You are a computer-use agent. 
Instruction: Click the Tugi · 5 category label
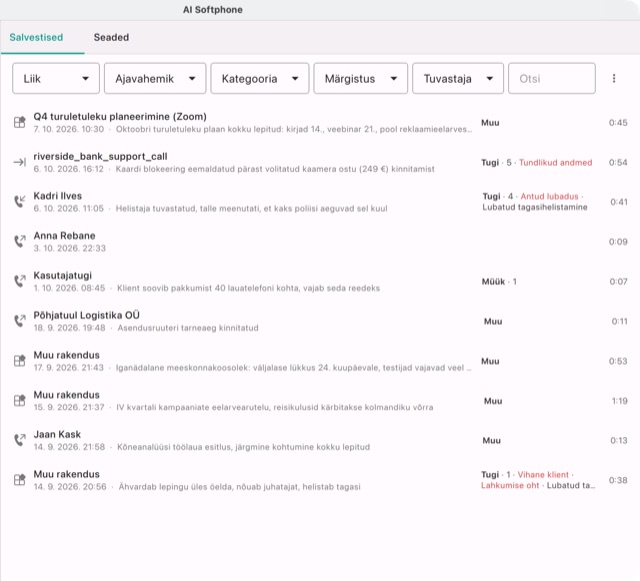tap(496, 163)
